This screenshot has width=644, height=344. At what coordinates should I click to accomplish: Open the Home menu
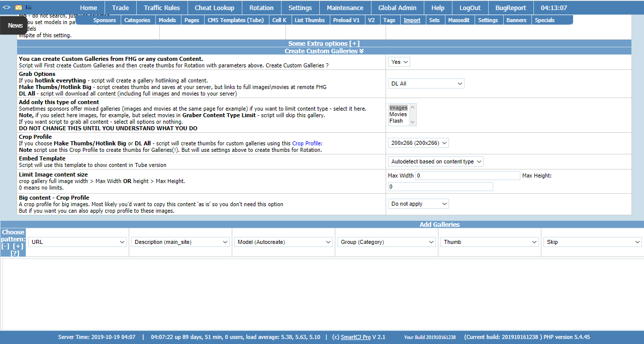tap(88, 8)
